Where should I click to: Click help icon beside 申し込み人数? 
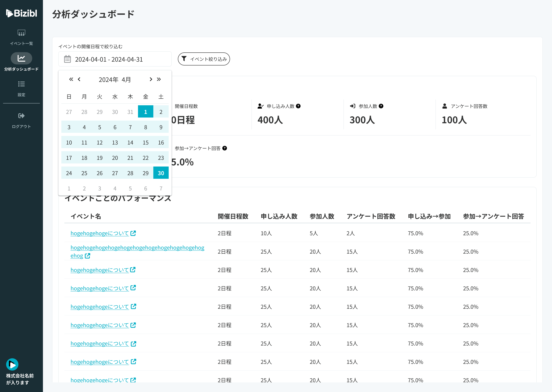pyautogui.click(x=298, y=106)
